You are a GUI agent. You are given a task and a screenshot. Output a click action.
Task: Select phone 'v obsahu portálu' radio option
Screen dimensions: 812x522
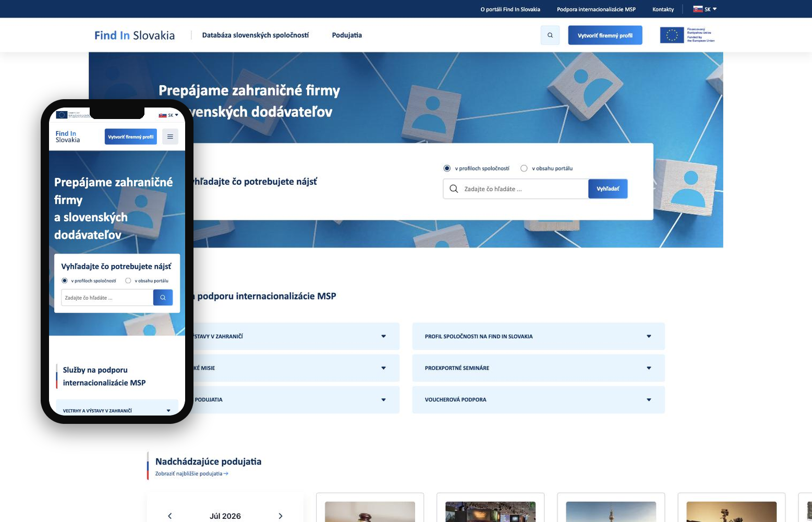tap(128, 281)
